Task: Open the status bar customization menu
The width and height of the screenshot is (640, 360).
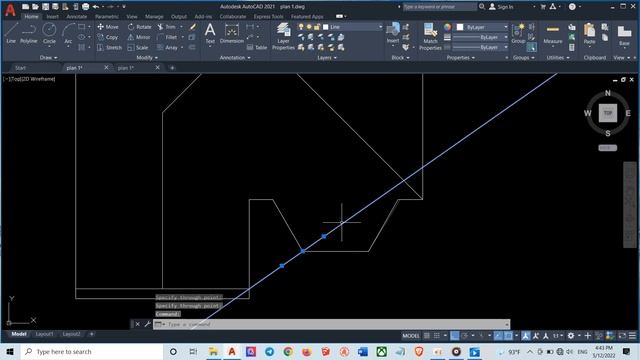Action: click(632, 336)
